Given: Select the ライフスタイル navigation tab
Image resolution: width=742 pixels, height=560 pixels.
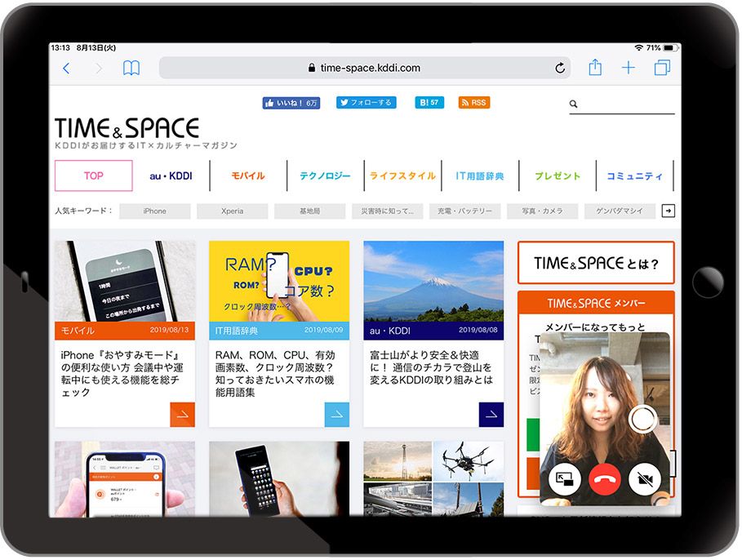Looking at the screenshot, I should (402, 176).
